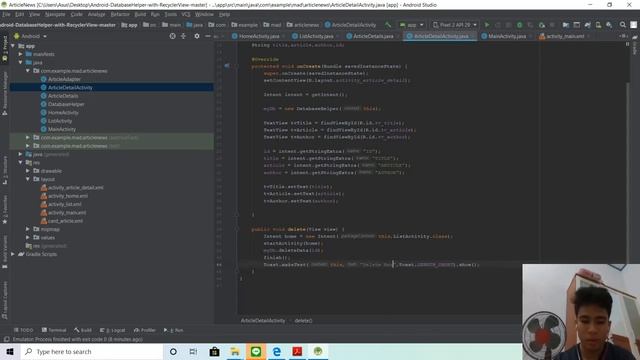
Task: Open the Profiler tool window
Action: (x=145, y=330)
